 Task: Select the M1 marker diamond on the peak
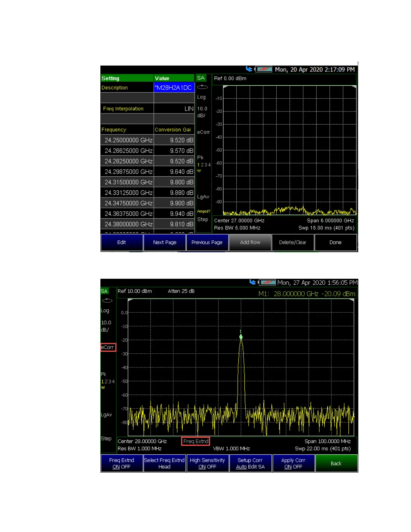[241, 337]
